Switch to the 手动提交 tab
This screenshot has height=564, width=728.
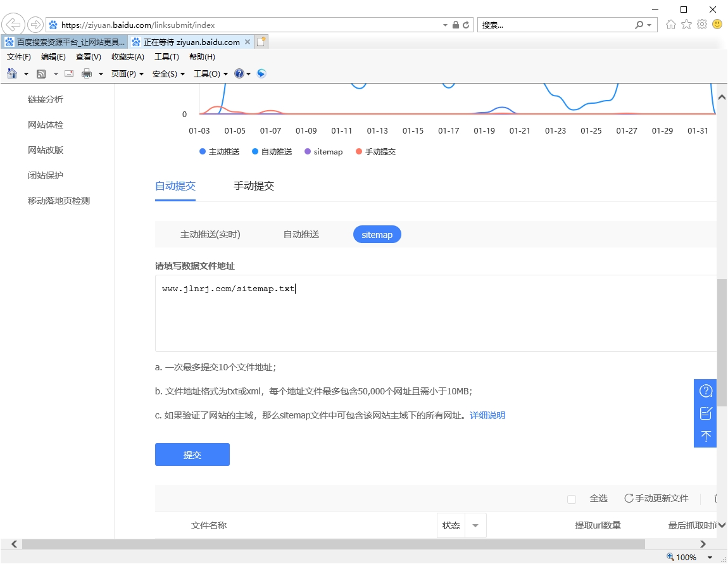point(254,186)
